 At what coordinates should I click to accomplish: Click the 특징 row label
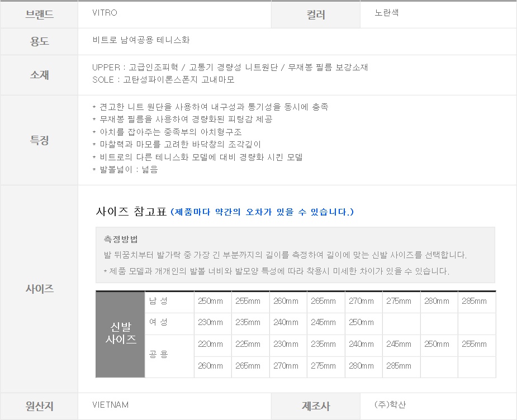coord(39,140)
